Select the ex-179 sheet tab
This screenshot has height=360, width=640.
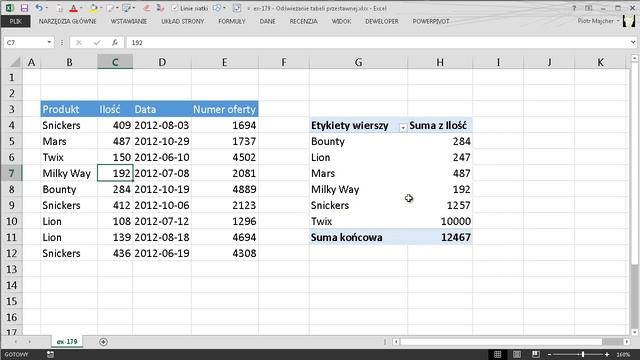[67, 342]
